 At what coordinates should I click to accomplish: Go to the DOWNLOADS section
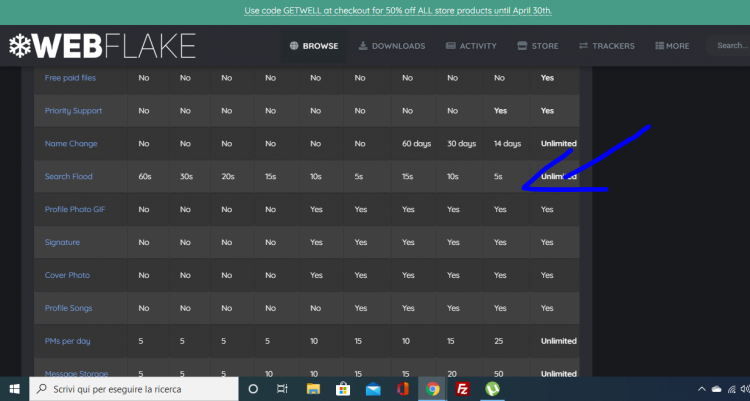(392, 46)
